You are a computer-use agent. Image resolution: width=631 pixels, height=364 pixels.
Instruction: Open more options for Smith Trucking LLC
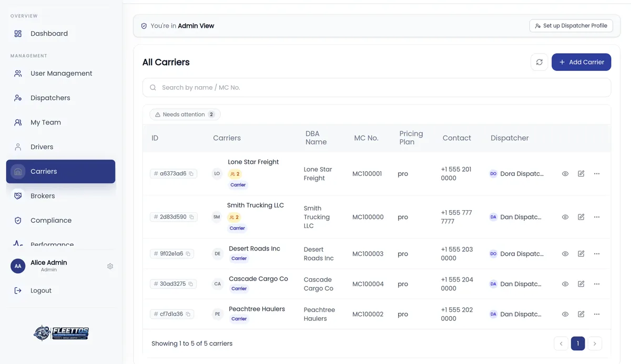tap(597, 217)
